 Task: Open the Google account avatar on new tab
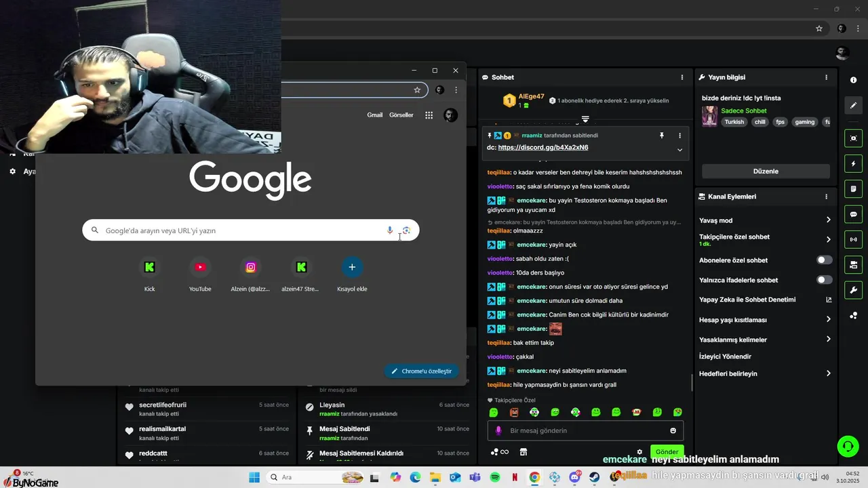tap(450, 115)
